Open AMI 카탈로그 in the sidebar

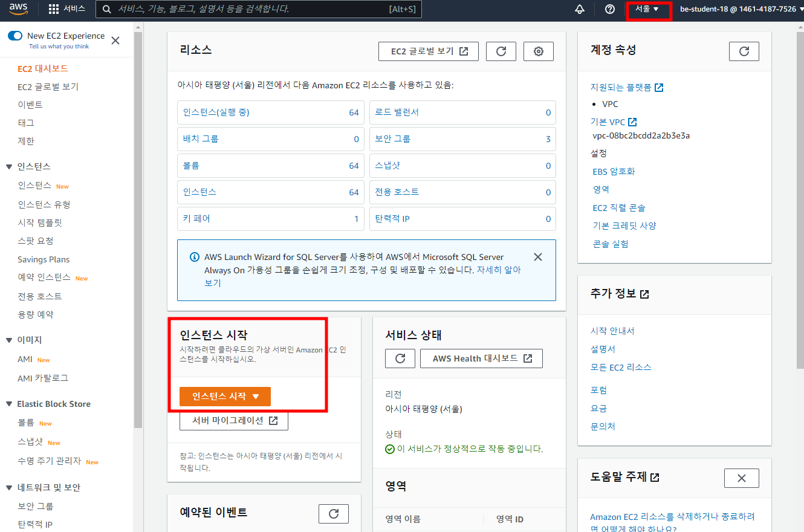pos(43,378)
